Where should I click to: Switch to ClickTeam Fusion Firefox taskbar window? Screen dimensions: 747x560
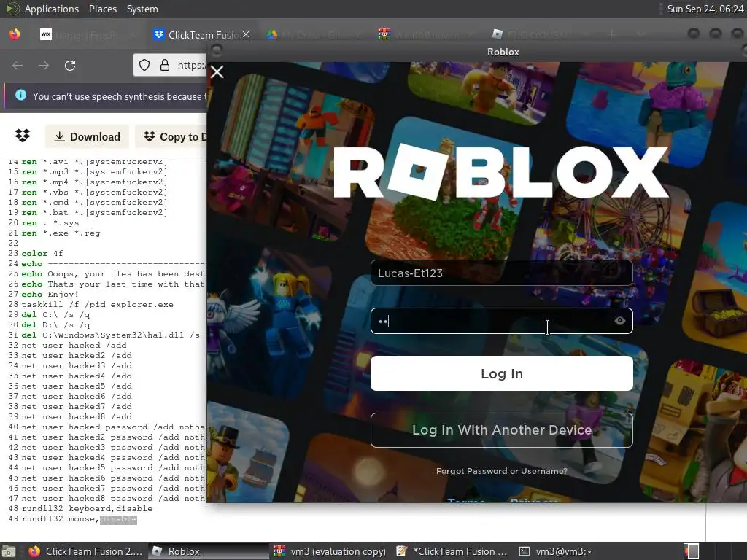85,551
